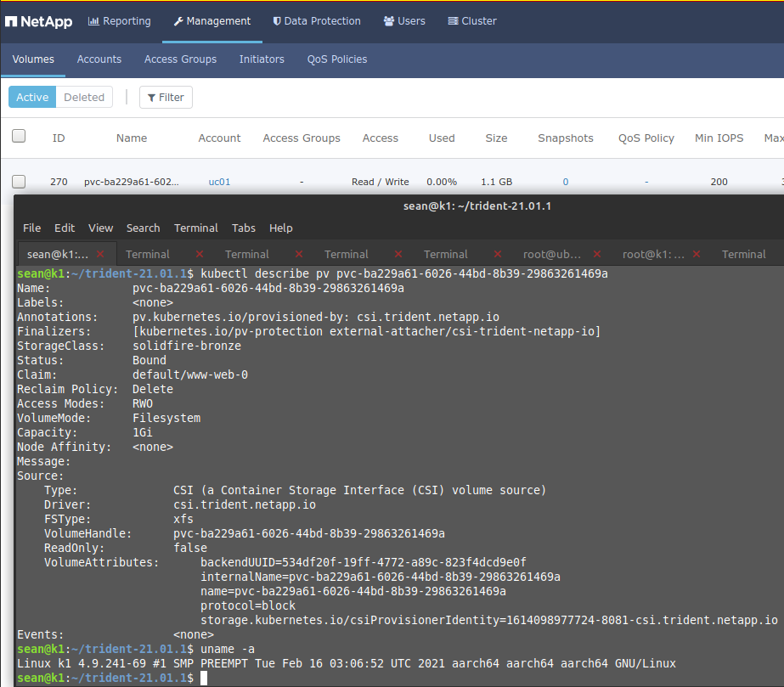
Task: Close the root@k1 terminal tab
Action: 697,254
